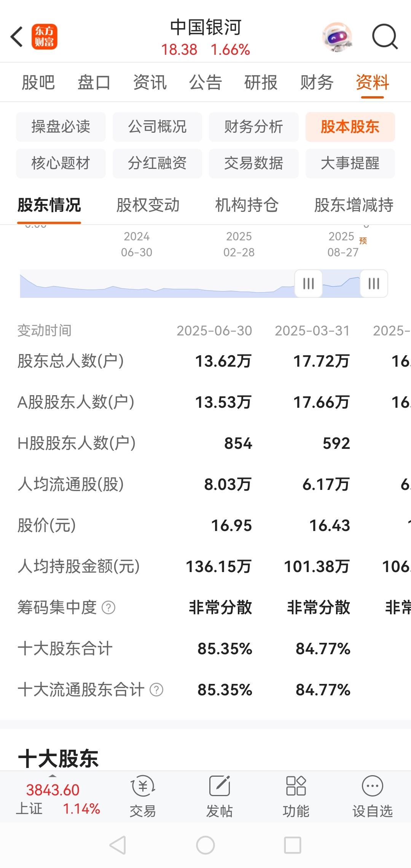Grab the left range slider handle
The image size is (411, 868).
[309, 283]
